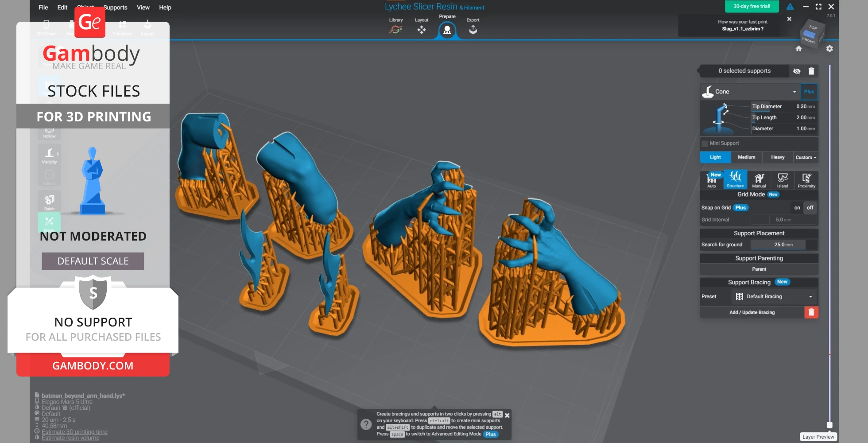Delete selected supports with top trash icon
This screenshot has height=443, width=868.
pos(811,71)
